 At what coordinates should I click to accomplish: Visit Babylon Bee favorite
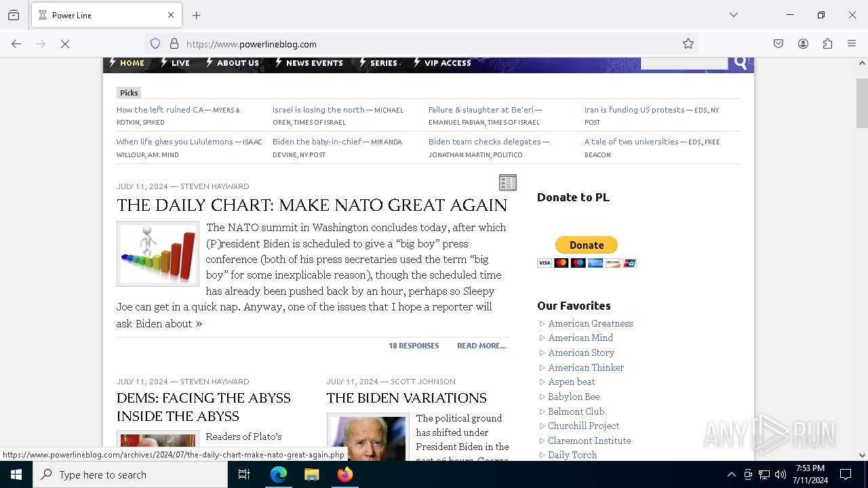tap(574, 396)
